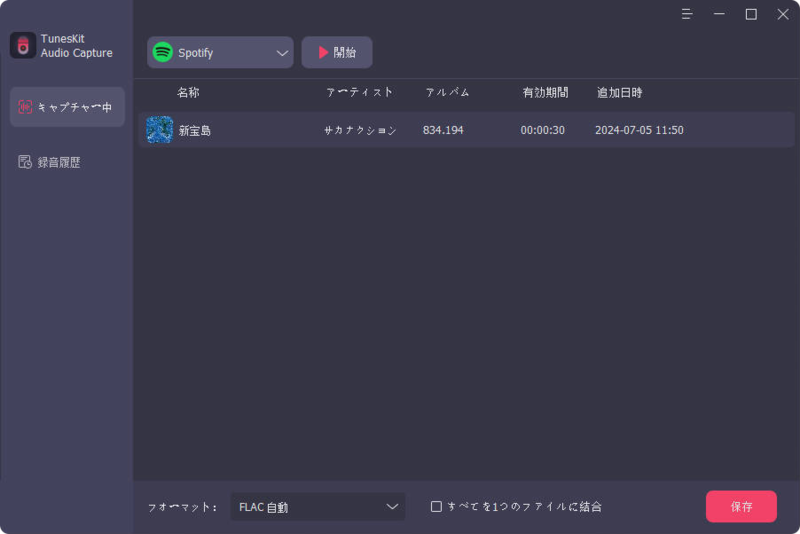Click the 開始 button

(337, 53)
